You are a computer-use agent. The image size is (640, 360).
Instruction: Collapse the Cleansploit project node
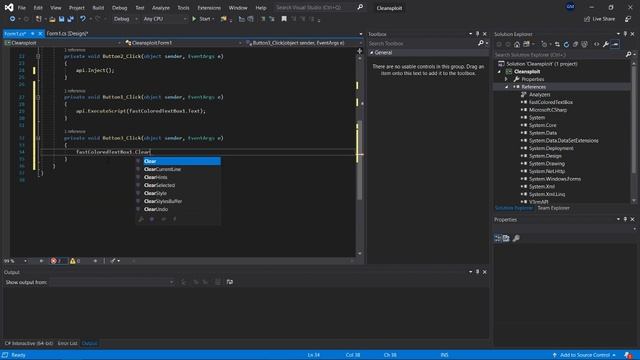tap(499, 71)
